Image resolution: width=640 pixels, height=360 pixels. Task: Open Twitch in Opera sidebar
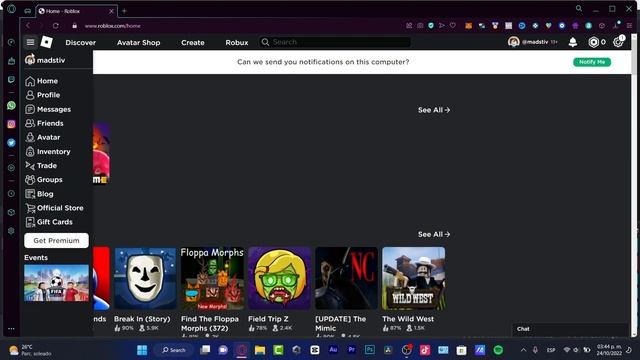[x=11, y=80]
